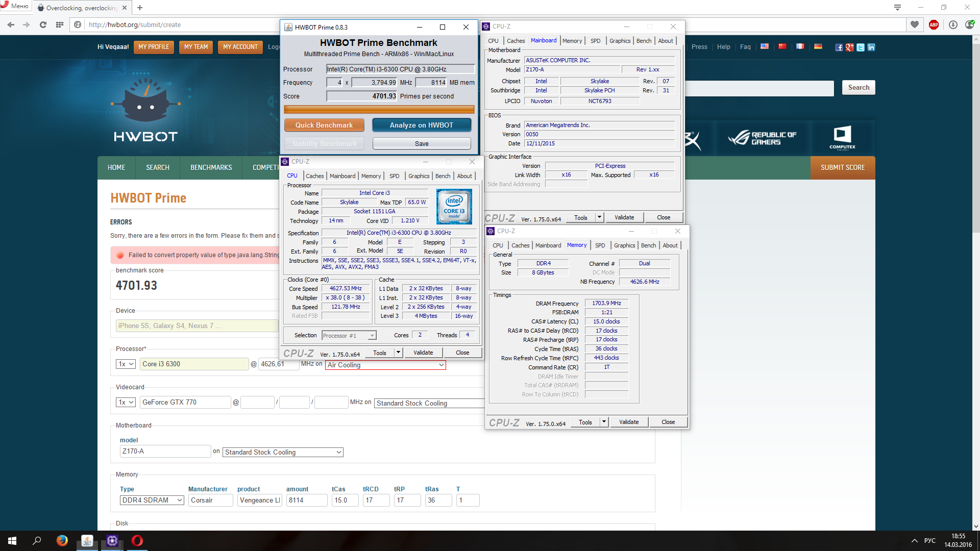Open videocard Standard Stock Cooling dropdown
Viewport: 980px width, 551px height.
point(429,403)
